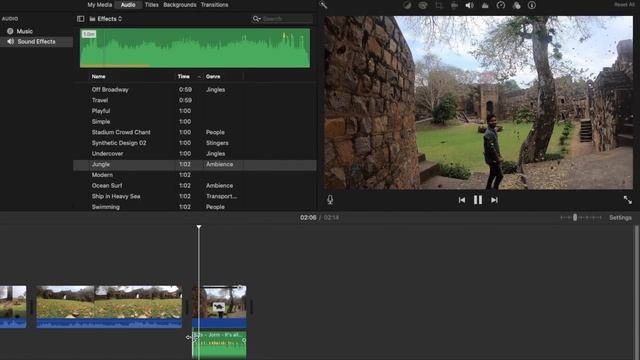The image size is (640, 360).
Task: Open the Titles tab
Action: (151, 5)
